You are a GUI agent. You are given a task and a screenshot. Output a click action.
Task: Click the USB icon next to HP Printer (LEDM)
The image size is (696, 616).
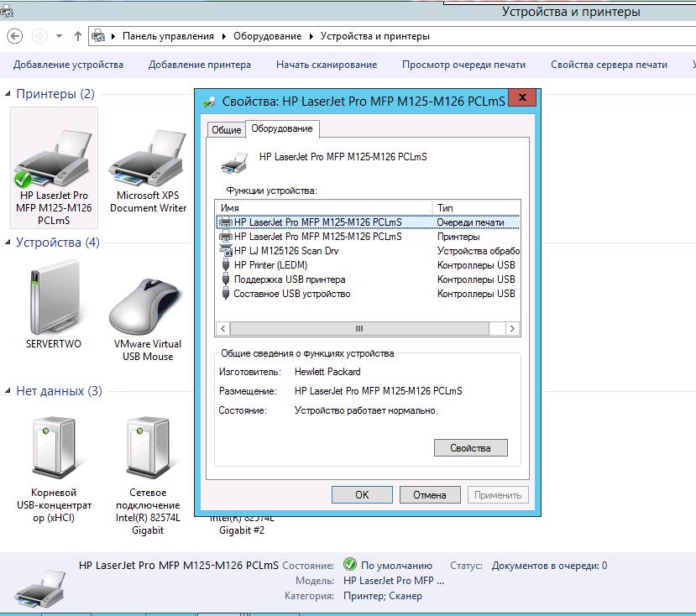pyautogui.click(x=226, y=265)
